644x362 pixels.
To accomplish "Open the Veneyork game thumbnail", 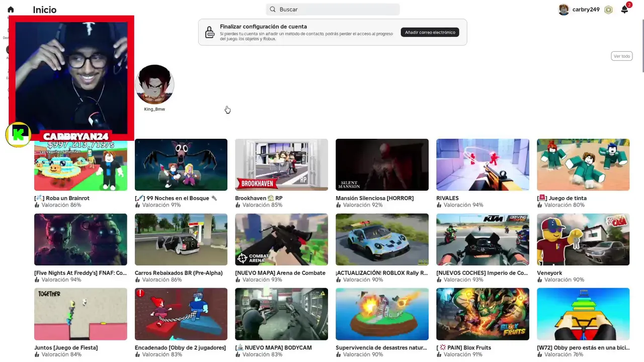I will coord(583,239).
